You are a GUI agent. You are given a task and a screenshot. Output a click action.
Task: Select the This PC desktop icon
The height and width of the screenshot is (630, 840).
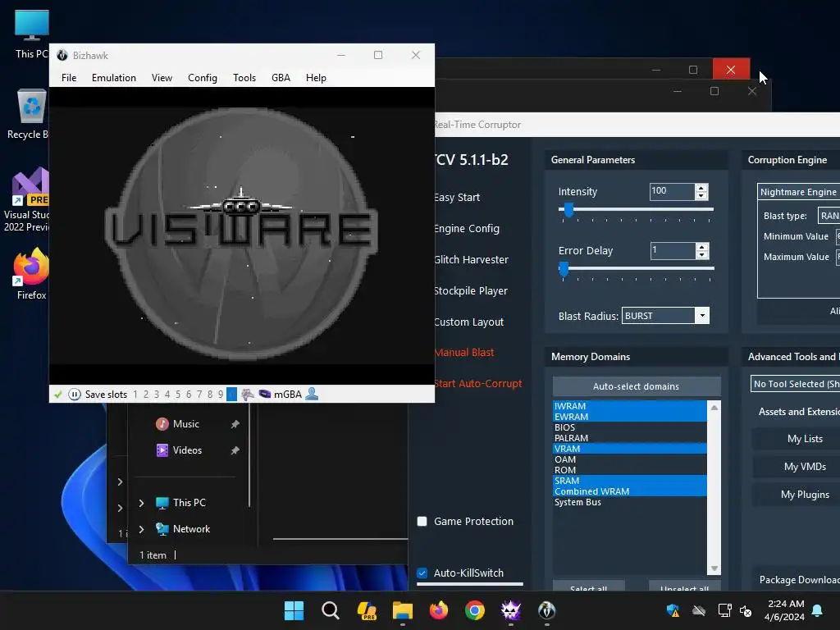click(x=31, y=34)
